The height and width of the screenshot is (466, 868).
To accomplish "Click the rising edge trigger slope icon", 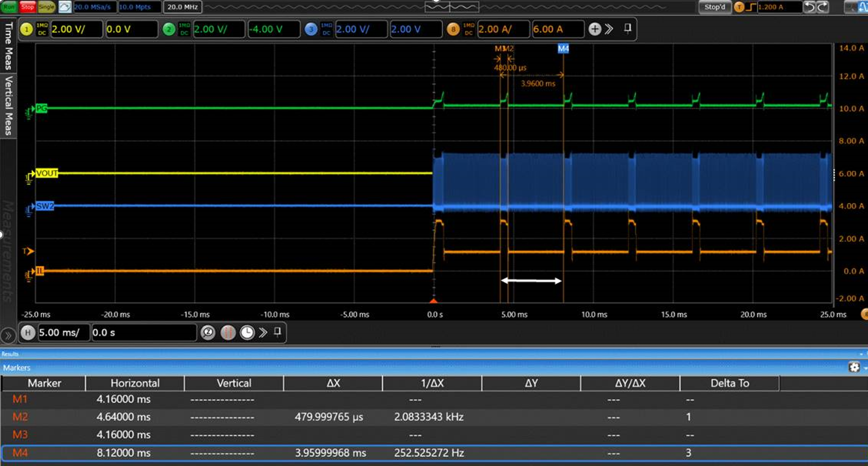I will (751, 7).
